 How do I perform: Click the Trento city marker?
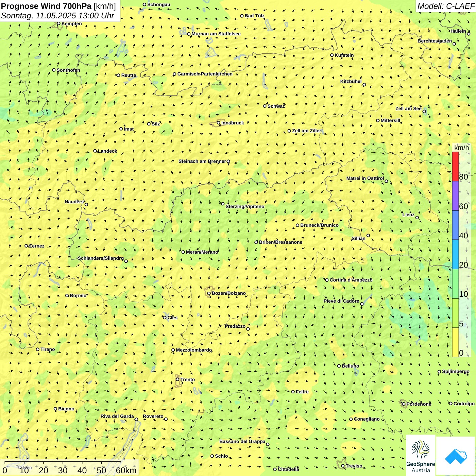click(177, 379)
